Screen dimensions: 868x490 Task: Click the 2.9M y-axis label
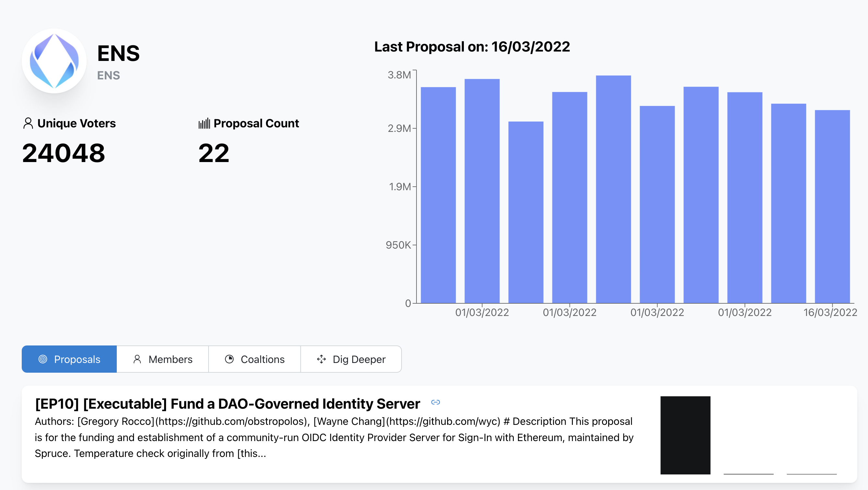(399, 128)
